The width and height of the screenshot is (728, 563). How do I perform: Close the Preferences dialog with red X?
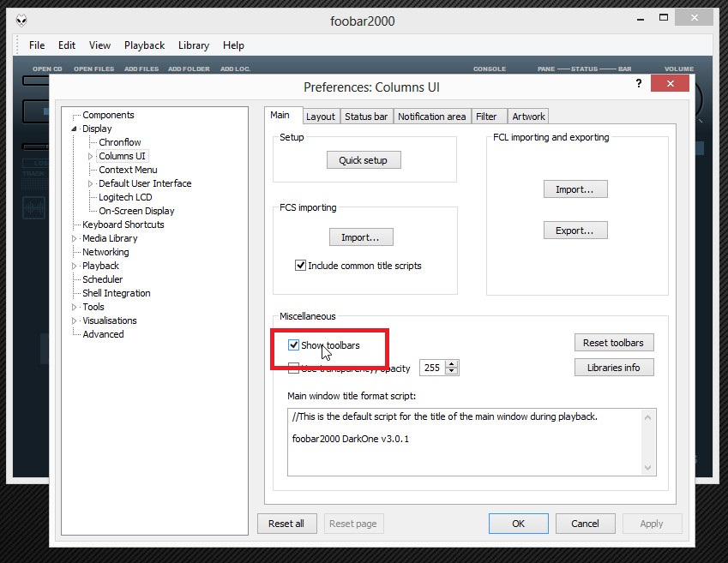[670, 83]
